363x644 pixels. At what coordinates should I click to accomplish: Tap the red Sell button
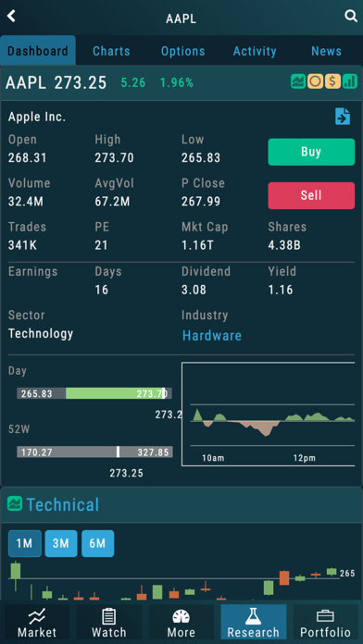311,195
